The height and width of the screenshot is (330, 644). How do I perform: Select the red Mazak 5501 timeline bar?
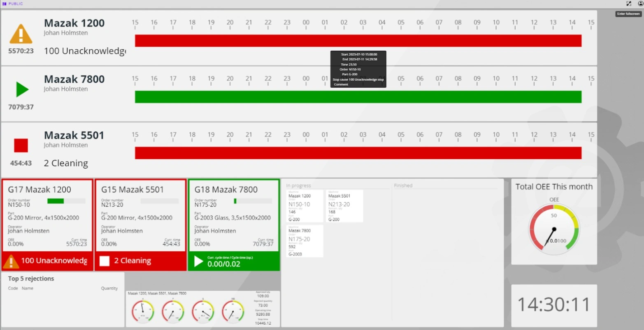[358, 153]
